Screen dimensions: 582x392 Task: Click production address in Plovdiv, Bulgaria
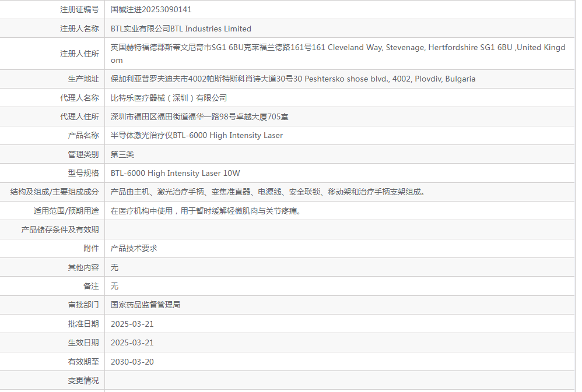click(293, 79)
